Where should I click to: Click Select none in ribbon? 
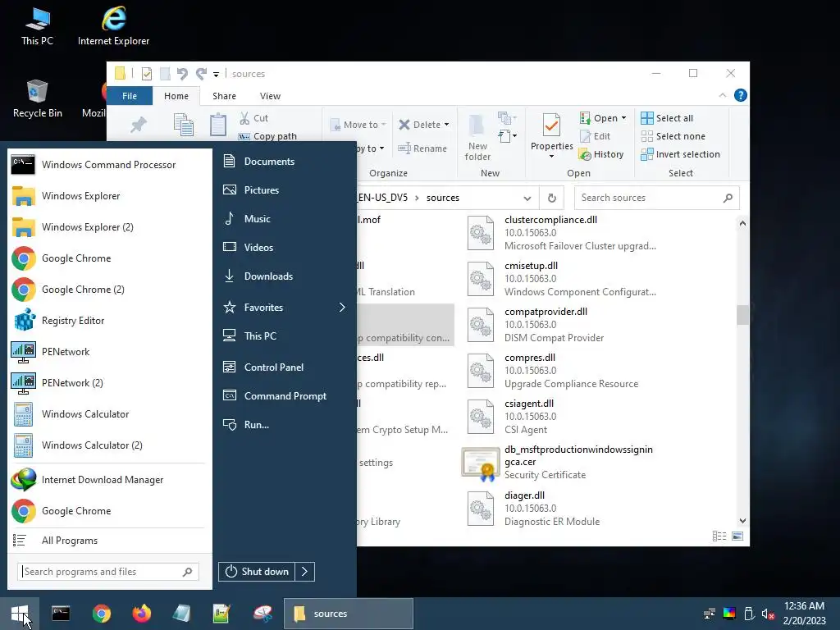(x=673, y=136)
